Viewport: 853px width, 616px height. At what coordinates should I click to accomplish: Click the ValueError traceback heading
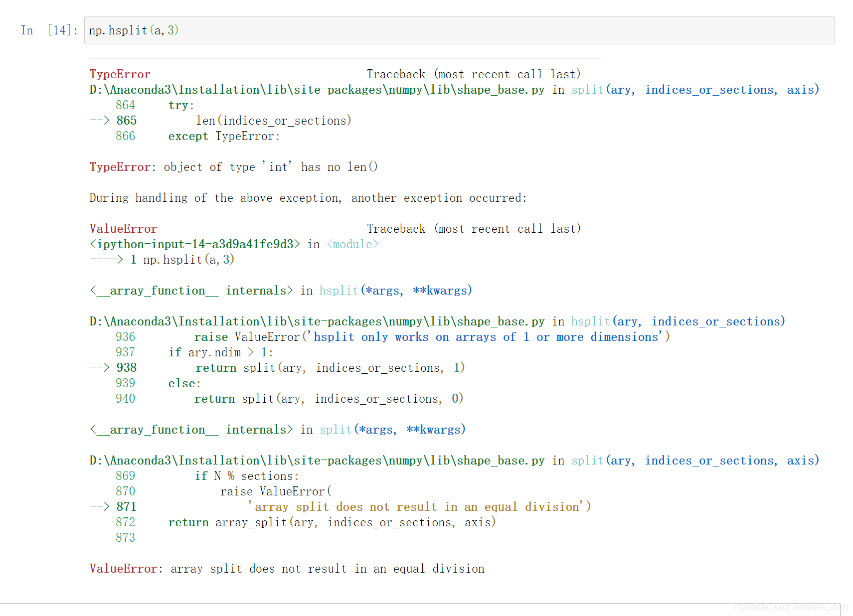pyautogui.click(x=123, y=229)
